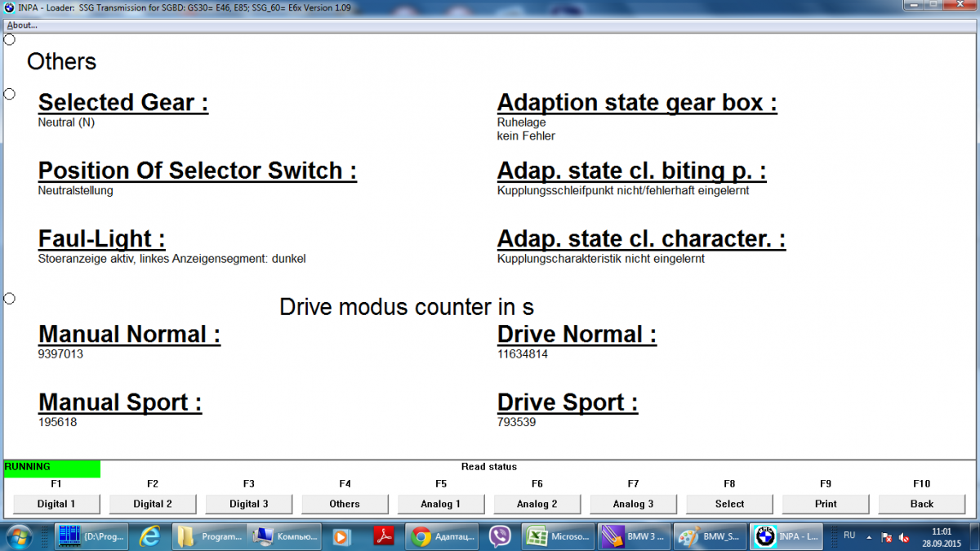Click the Neutralstellung value
Image resolution: width=980 pixels, height=551 pixels.
(x=76, y=191)
